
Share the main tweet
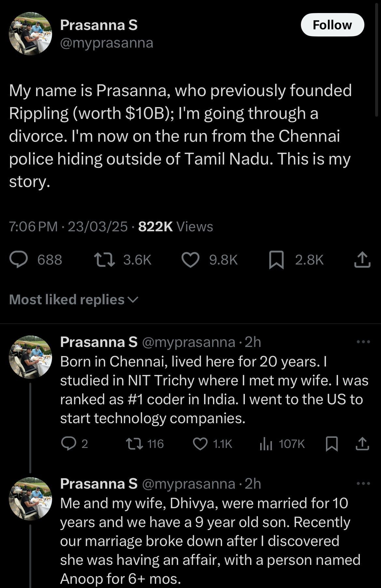[362, 260]
